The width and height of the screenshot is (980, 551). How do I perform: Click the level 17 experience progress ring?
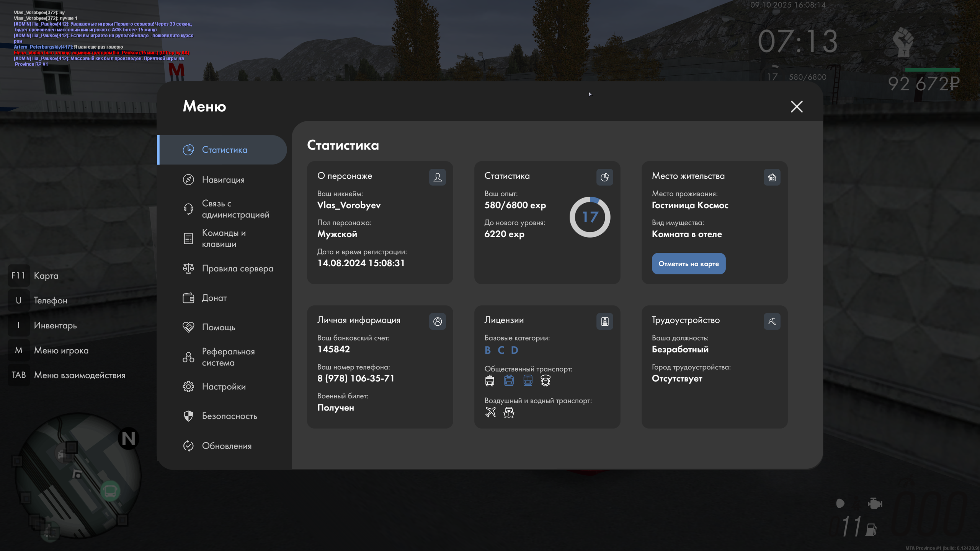(590, 217)
